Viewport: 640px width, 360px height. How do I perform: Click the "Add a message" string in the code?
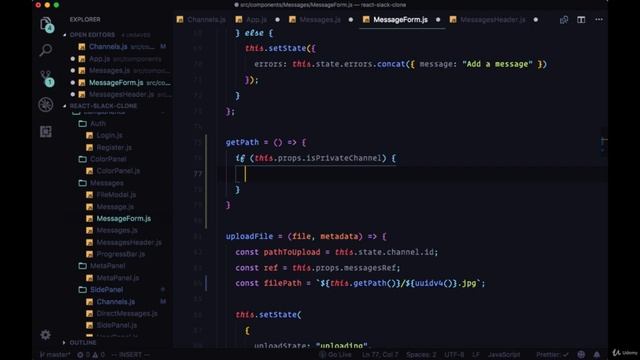[497, 64]
